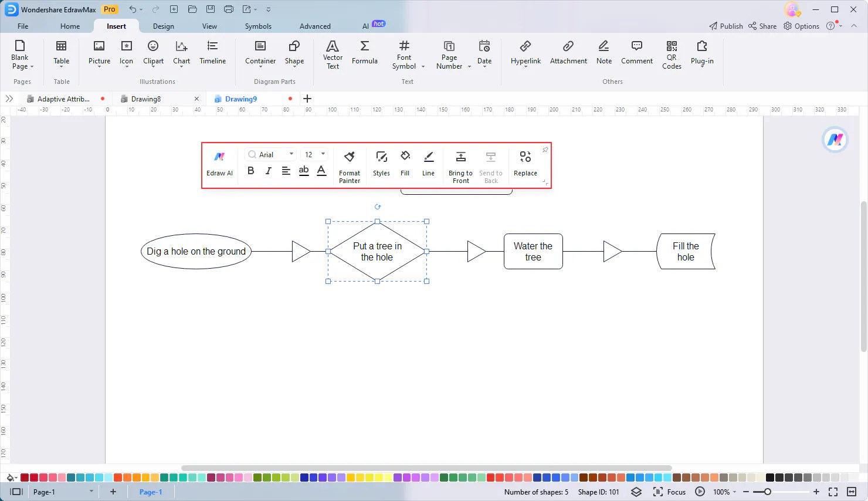
Task: Bring shape to Front
Action: 460,167
